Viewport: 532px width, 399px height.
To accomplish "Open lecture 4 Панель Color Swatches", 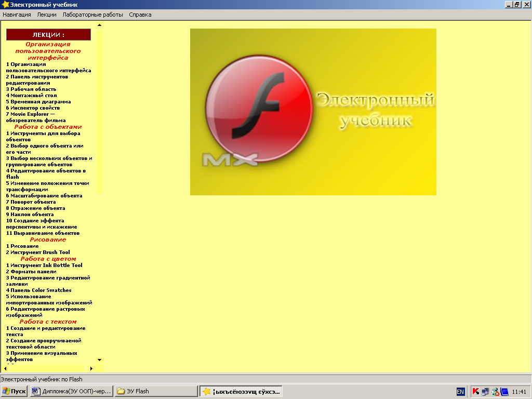I will coord(38,290).
